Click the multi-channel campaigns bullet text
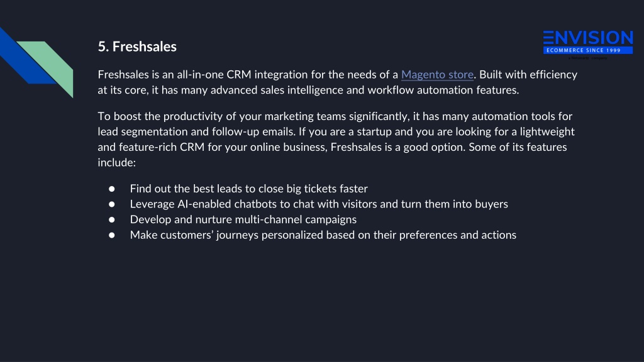Viewport: 644px width, 362px height. (x=243, y=219)
